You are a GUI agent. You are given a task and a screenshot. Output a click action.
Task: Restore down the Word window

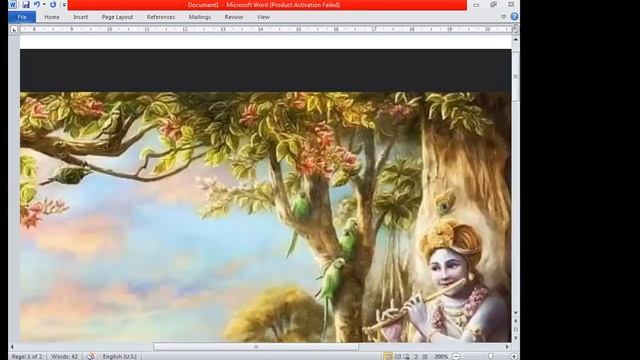click(493, 4)
